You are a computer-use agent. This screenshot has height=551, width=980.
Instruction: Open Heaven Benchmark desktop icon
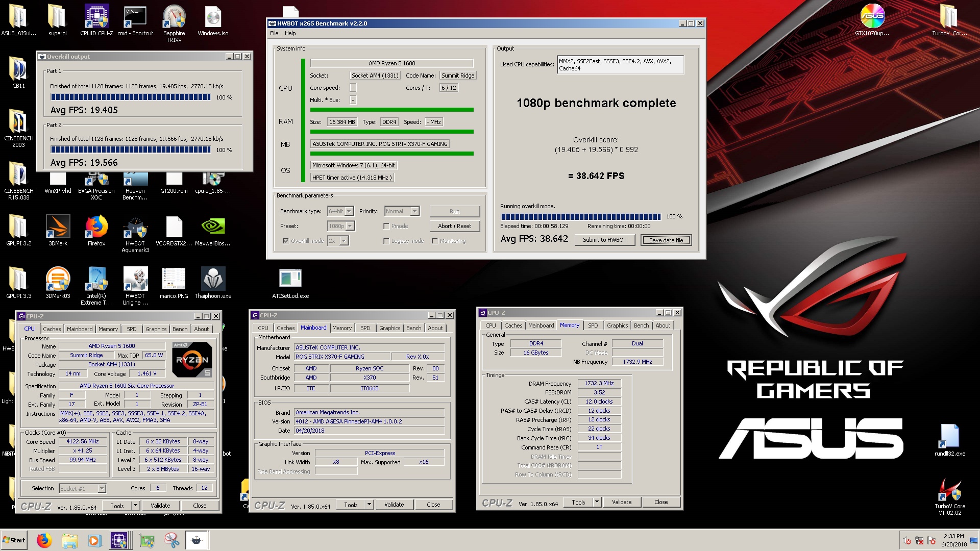tap(135, 187)
